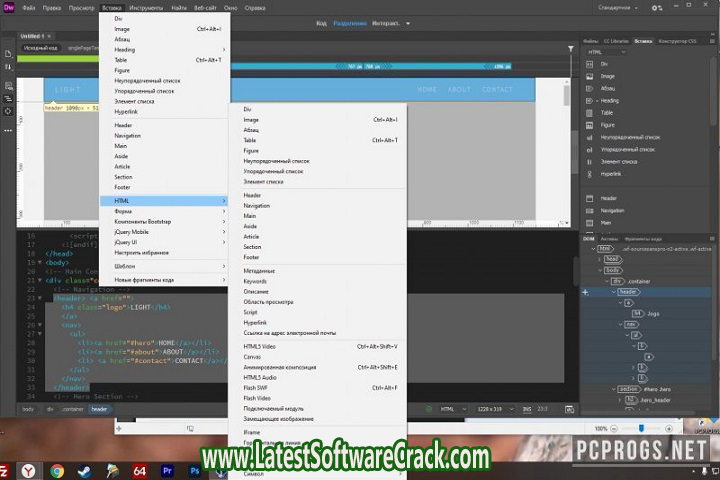Viewport: 720px width, 480px height.
Task: Select HTML5 Video from the HTML submenu
Action: 260,346
